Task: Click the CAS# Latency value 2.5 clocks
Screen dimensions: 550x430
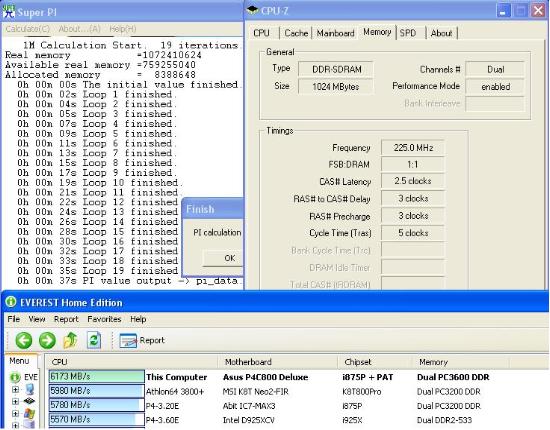Action: click(x=413, y=181)
